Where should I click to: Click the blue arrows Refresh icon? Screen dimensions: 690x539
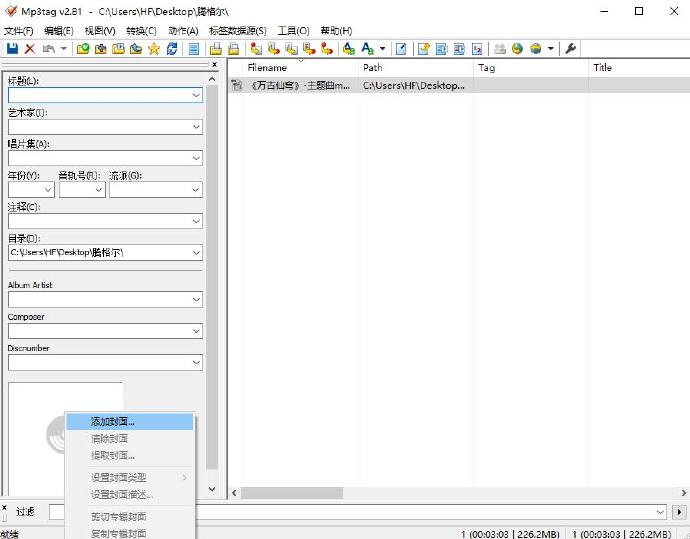[x=172, y=48]
